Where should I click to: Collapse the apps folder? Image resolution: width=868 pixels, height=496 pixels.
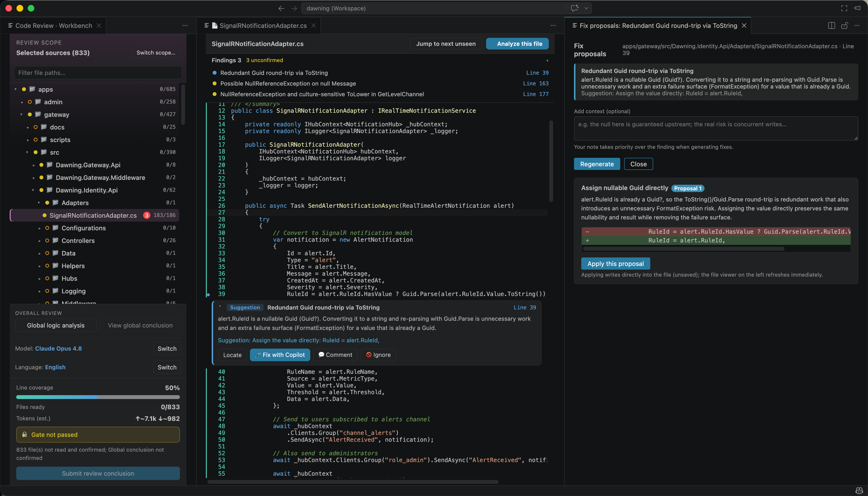tap(15, 89)
